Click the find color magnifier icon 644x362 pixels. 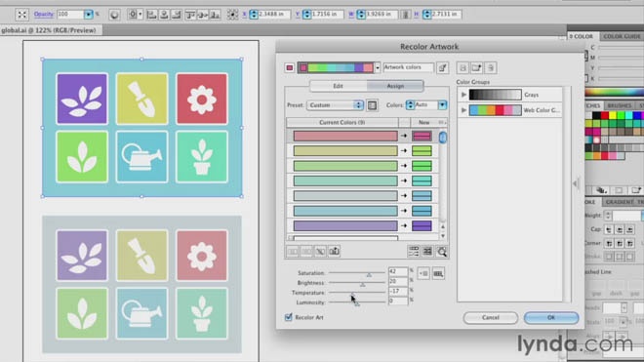[441, 252]
